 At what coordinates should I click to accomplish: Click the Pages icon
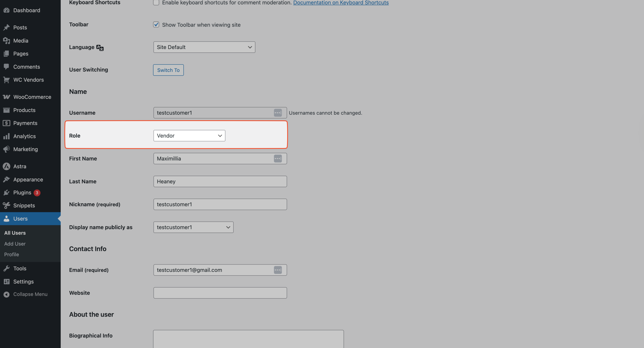click(7, 54)
